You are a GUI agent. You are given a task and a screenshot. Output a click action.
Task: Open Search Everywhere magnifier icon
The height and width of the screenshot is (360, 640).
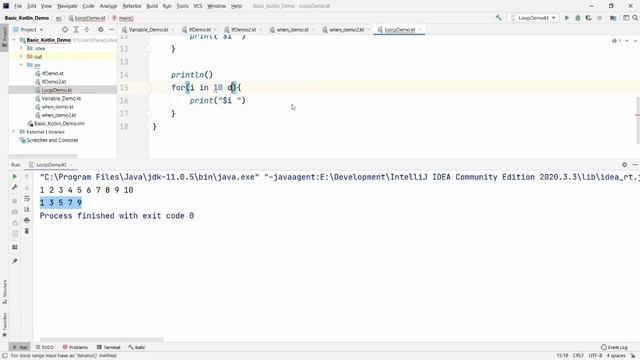635,18
